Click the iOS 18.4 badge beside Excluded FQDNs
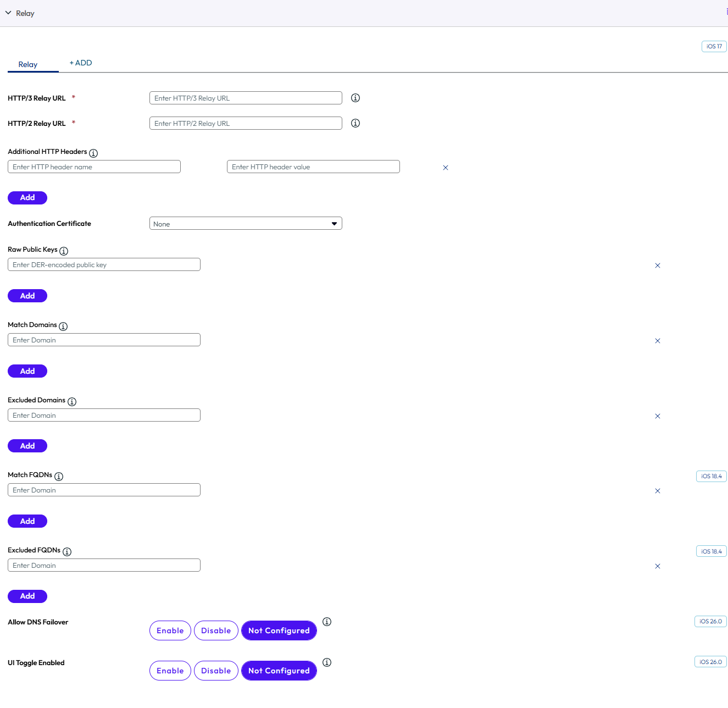This screenshot has width=728, height=708. (712, 551)
